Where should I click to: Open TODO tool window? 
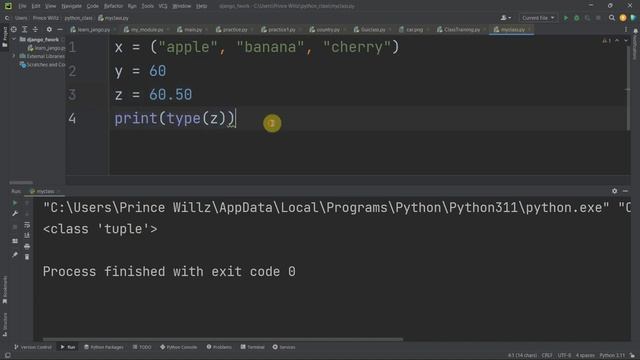point(142,347)
